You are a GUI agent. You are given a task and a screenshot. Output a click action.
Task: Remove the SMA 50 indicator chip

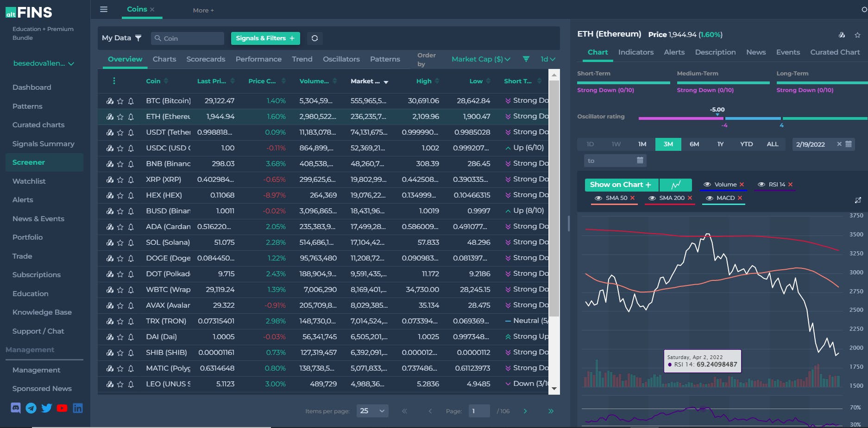click(632, 198)
